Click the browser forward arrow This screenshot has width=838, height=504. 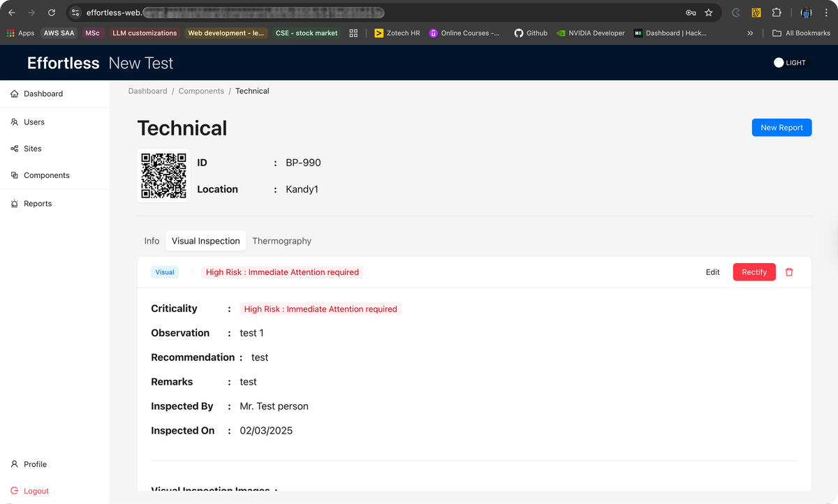tap(31, 13)
